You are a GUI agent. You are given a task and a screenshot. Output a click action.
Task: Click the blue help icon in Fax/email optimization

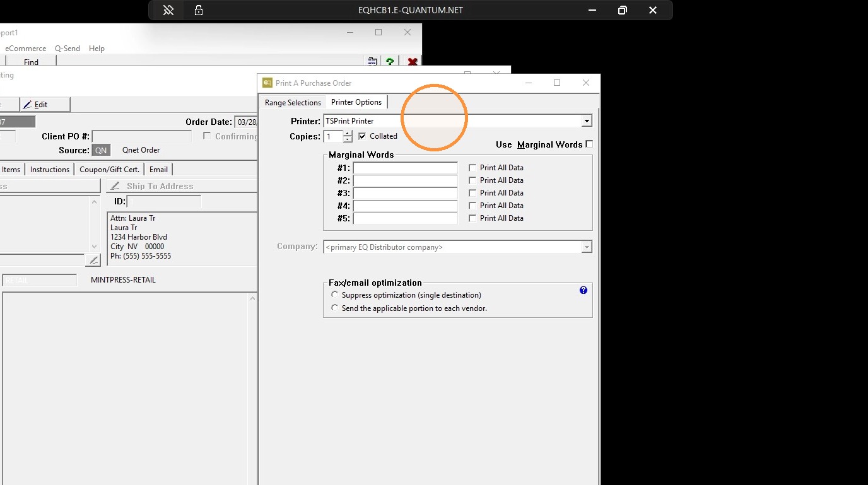[584, 290]
